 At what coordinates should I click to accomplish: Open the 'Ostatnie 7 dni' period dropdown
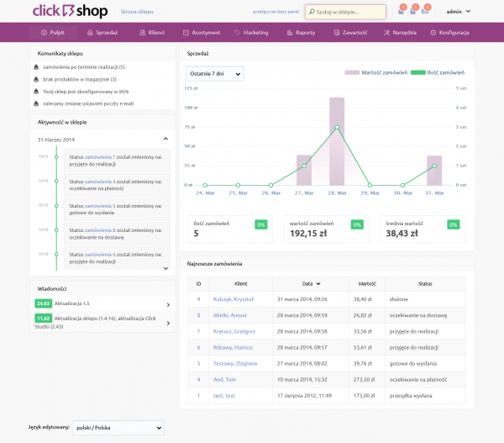214,74
